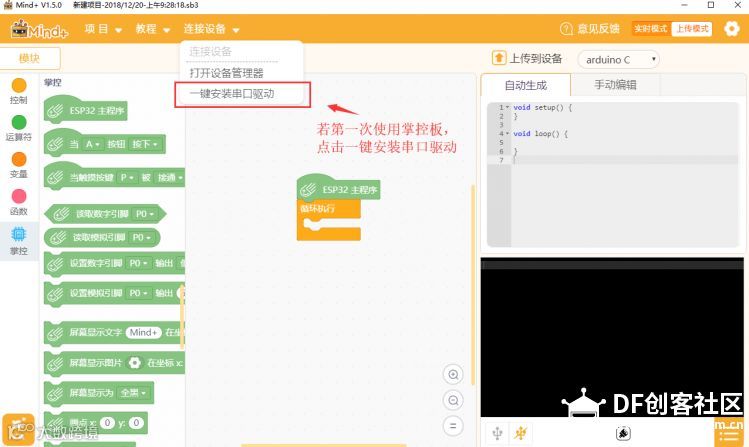Click the 意见反馈 link
Image resolution: width=749 pixels, height=447 pixels.
(599, 29)
